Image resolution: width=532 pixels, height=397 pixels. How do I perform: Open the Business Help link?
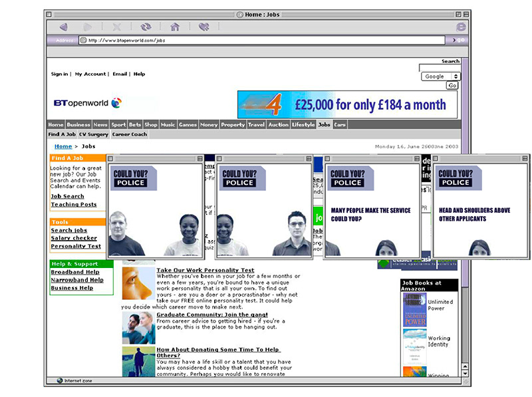click(72, 288)
